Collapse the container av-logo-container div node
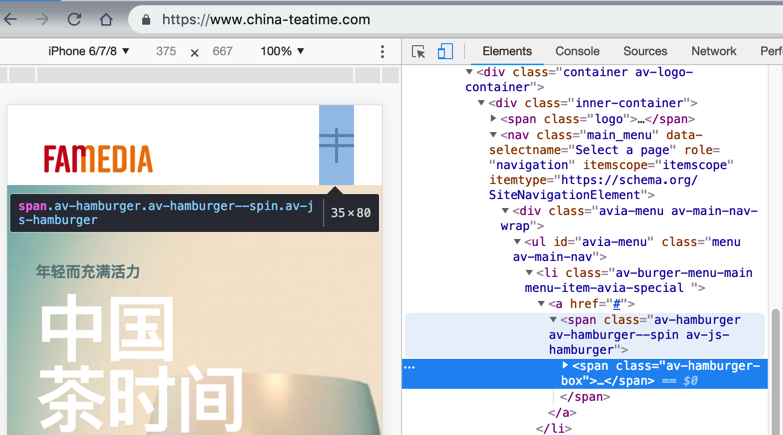 point(469,72)
